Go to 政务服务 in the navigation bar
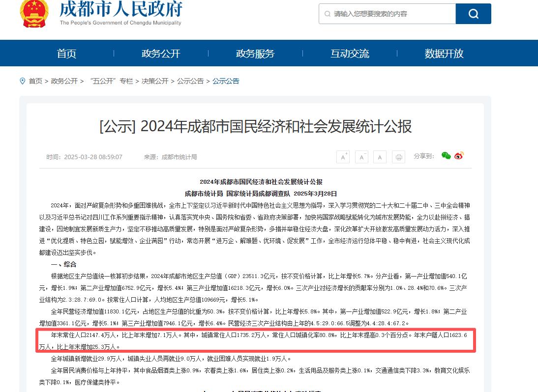Image resolution: width=538 pixels, height=392 pixels. click(x=255, y=54)
